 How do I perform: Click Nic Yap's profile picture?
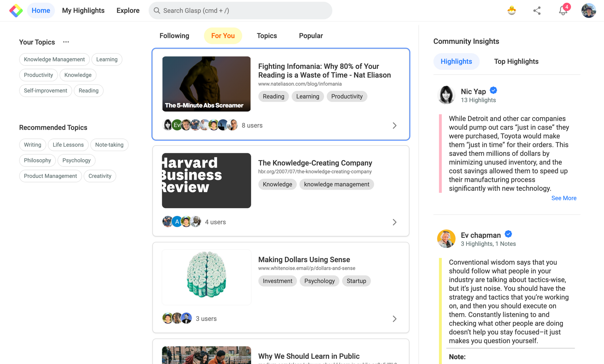pos(446,95)
